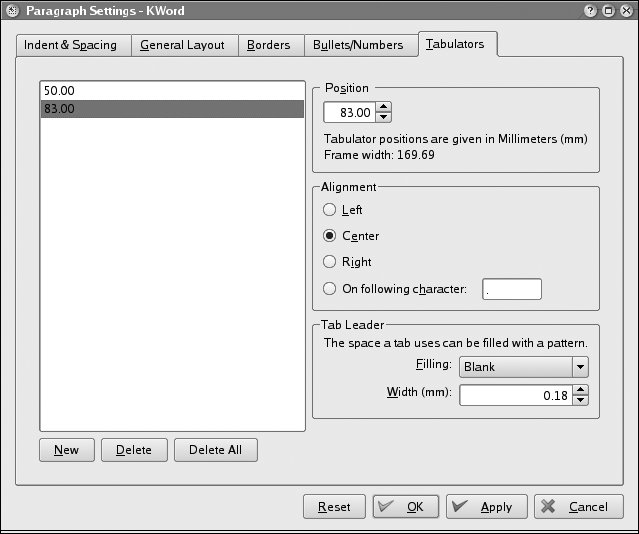639x534 pixels.
Task: Click the context help question mark button
Action: click(590, 11)
